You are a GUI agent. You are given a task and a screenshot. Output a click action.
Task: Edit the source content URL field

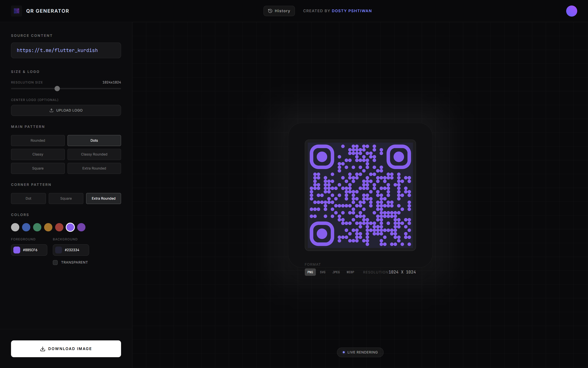(x=66, y=50)
